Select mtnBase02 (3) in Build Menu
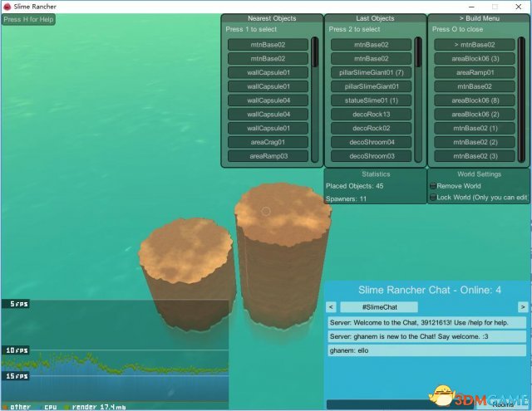532x411 pixels. 475,156
